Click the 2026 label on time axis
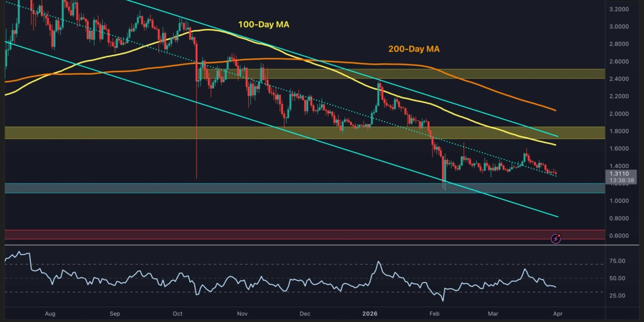The width and height of the screenshot is (644, 322). (x=369, y=314)
